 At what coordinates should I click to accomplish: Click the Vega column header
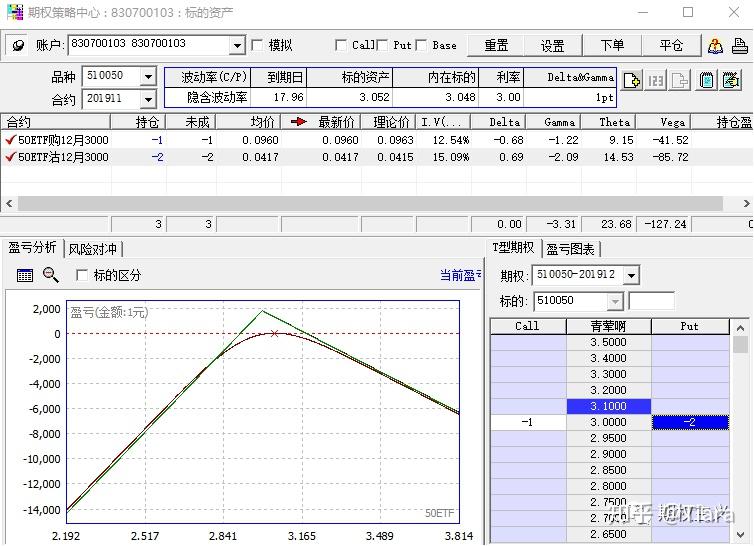pyautogui.click(x=664, y=122)
